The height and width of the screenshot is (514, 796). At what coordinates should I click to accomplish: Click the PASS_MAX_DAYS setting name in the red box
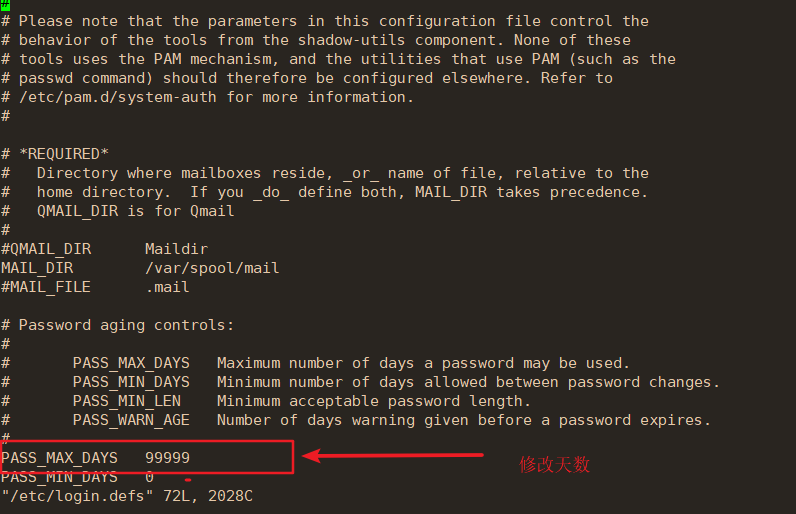point(59,458)
